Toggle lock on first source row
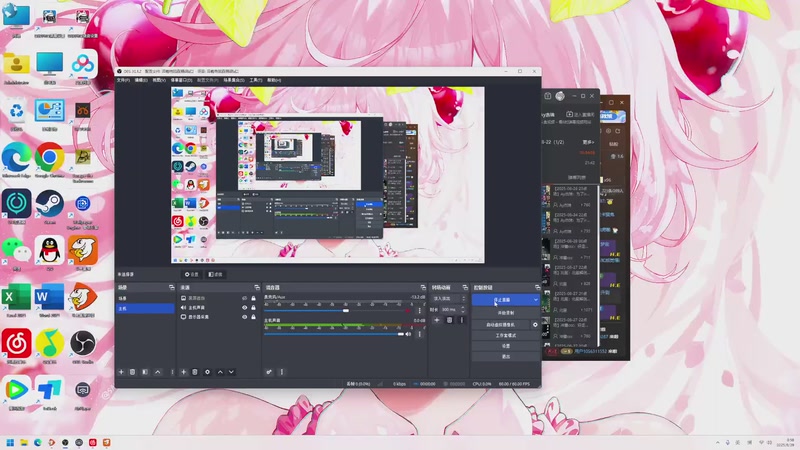This screenshot has width=800, height=450. coord(253,298)
